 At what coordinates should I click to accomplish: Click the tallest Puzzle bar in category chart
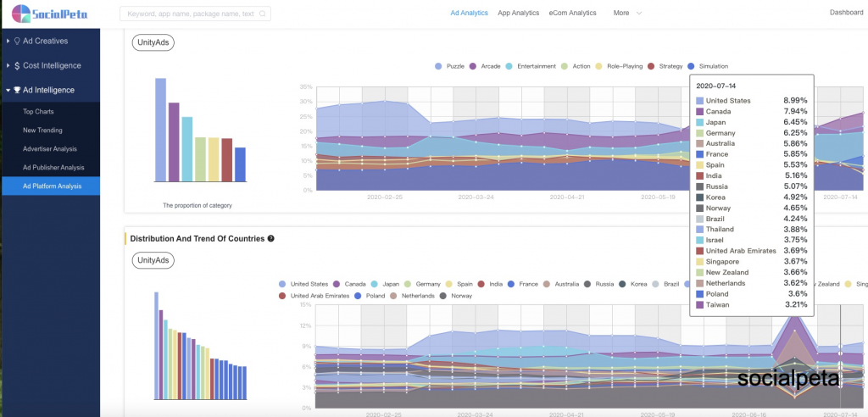160,130
